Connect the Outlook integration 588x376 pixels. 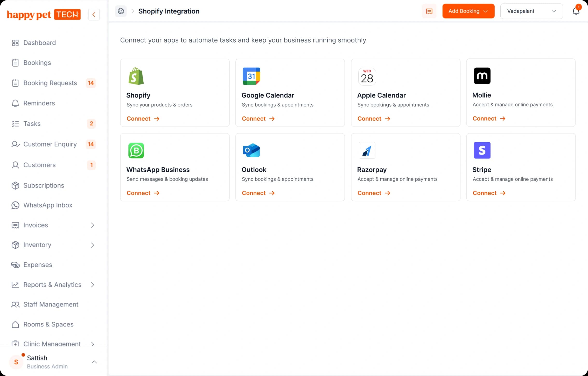tap(258, 193)
